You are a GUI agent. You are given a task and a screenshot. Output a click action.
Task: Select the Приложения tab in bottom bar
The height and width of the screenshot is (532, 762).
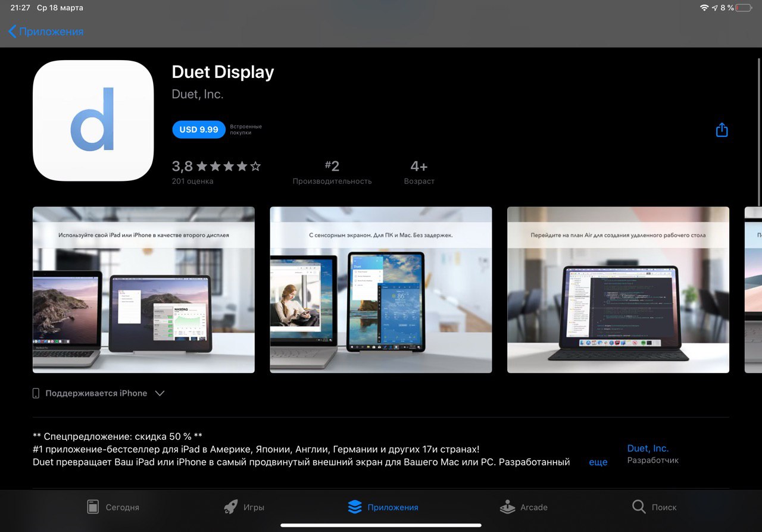pyautogui.click(x=383, y=507)
